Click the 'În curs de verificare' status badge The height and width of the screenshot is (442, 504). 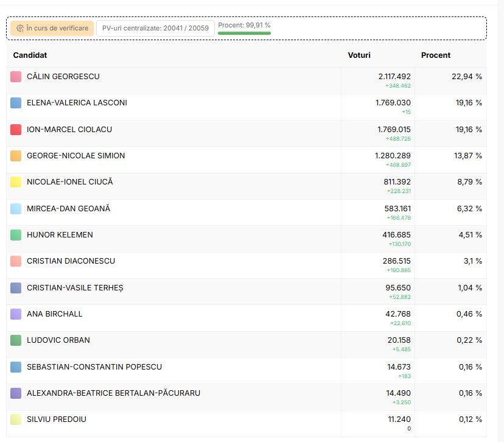pyautogui.click(x=52, y=28)
